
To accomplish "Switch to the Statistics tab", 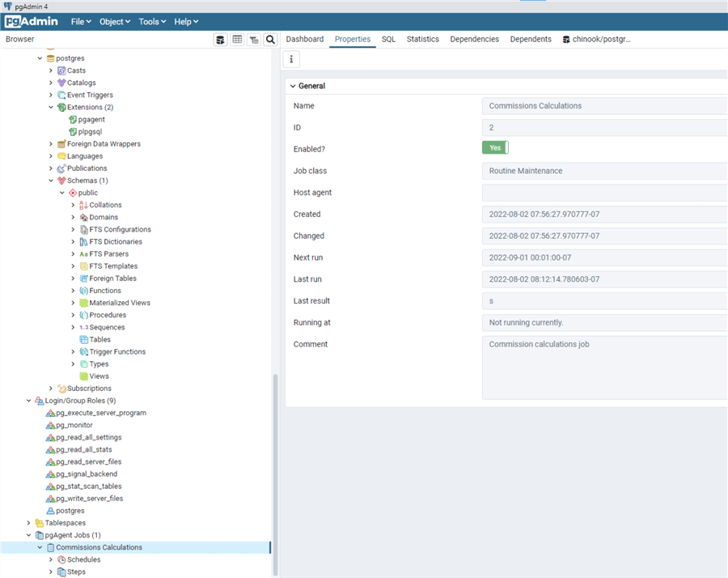I will (422, 39).
